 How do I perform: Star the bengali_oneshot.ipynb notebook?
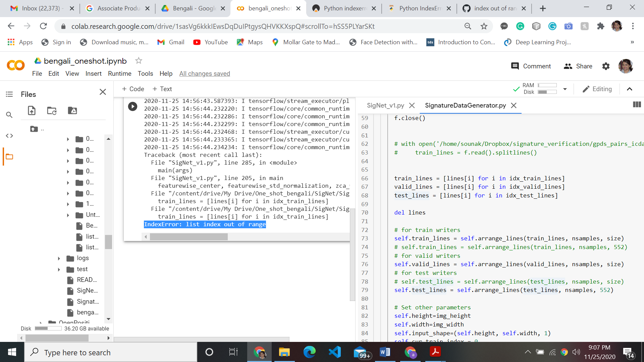point(139,61)
